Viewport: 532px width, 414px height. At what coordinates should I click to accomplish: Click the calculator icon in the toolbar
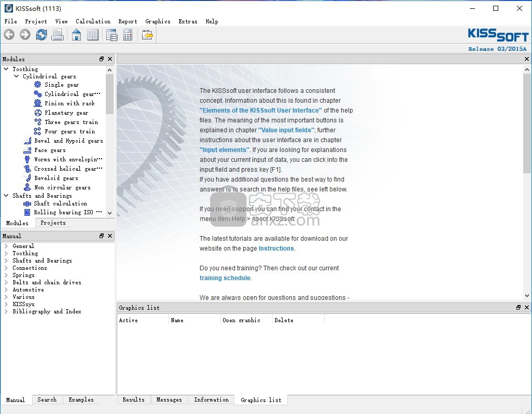(x=128, y=35)
